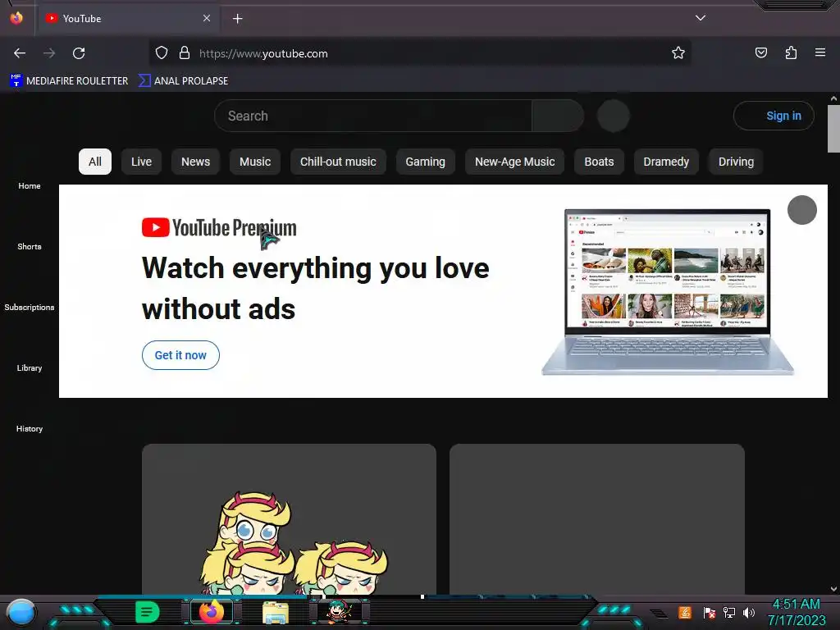Select the New-Age Music chip
The image size is (840, 630).
(x=515, y=162)
